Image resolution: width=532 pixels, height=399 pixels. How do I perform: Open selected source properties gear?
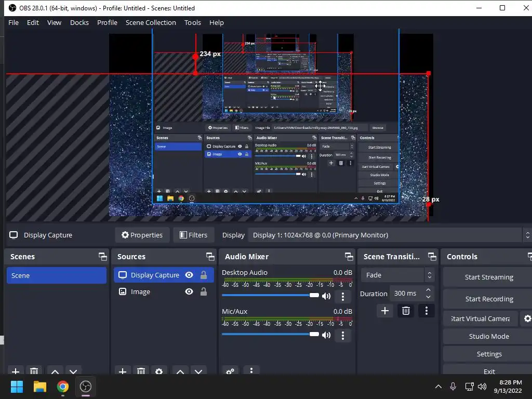pyautogui.click(x=159, y=371)
